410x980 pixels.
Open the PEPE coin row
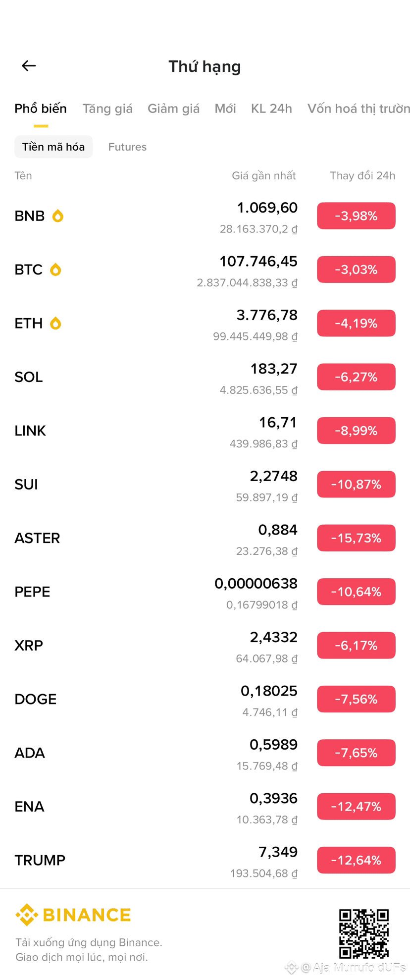pos(205,592)
